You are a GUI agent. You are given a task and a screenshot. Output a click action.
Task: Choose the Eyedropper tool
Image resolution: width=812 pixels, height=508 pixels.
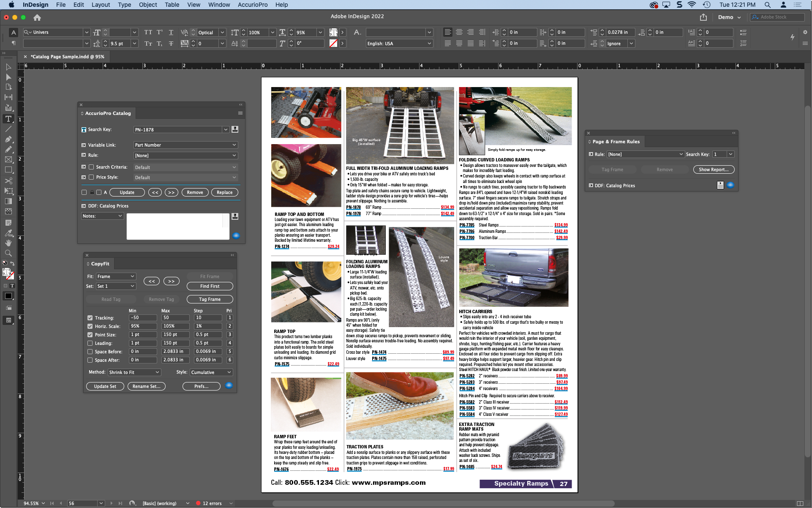(x=8, y=233)
